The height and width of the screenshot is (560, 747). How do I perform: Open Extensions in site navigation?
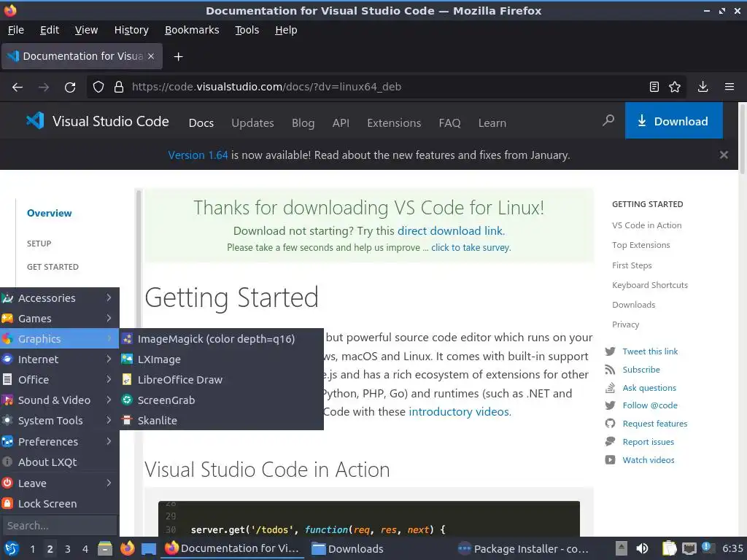tap(394, 122)
